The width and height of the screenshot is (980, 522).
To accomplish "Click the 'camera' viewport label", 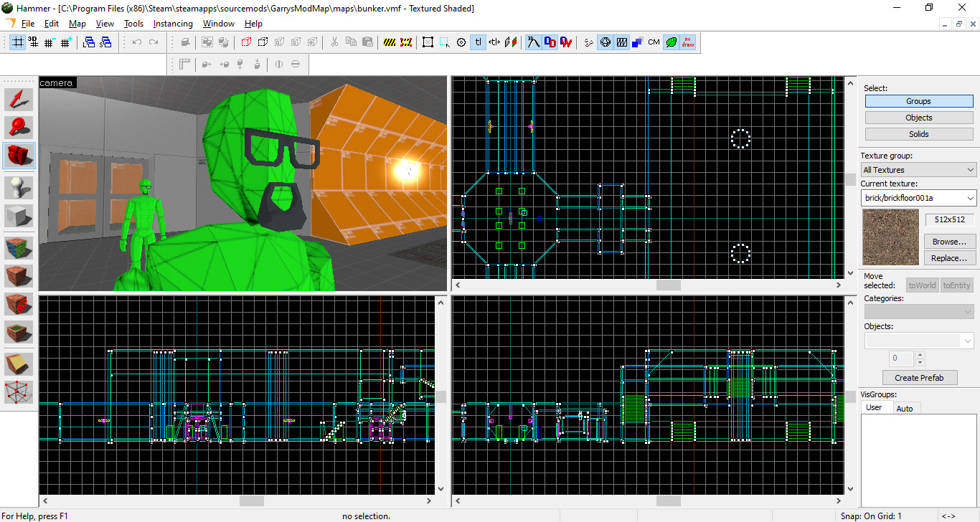I will (x=57, y=82).
